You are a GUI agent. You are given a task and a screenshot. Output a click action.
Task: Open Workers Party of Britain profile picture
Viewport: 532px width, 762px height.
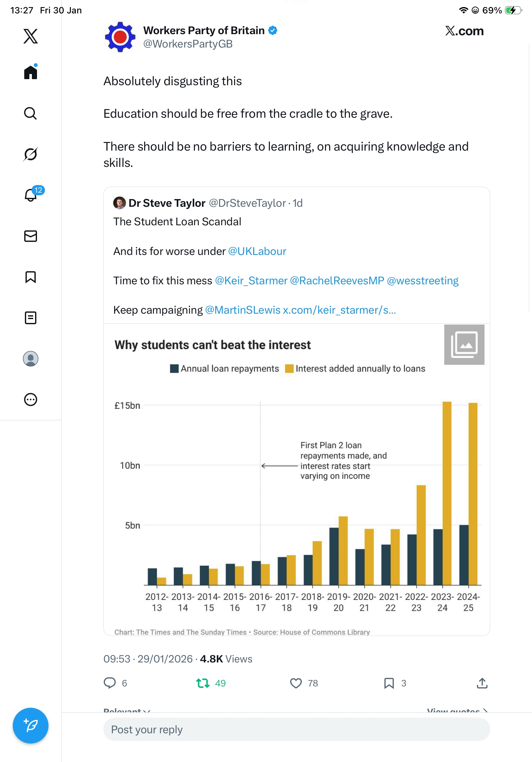[x=120, y=37]
